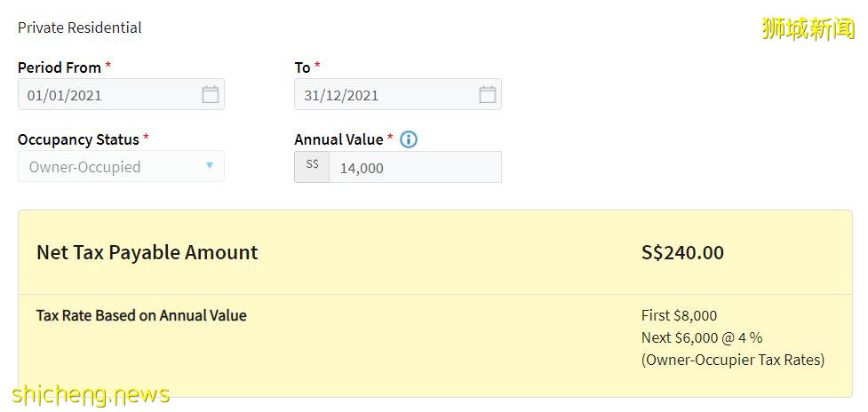Image resolution: width=868 pixels, height=412 pixels.
Task: Select the Owner-Occupied combo box text
Action: tap(85, 167)
